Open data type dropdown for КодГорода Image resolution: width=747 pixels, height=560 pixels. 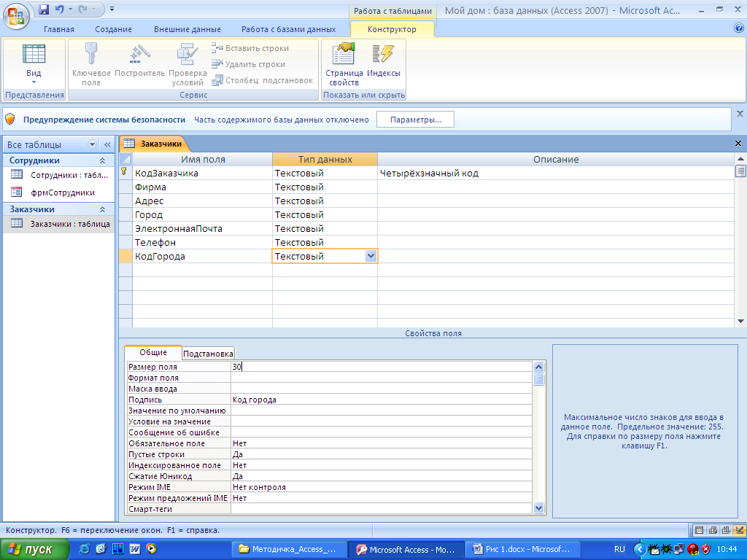coord(371,256)
